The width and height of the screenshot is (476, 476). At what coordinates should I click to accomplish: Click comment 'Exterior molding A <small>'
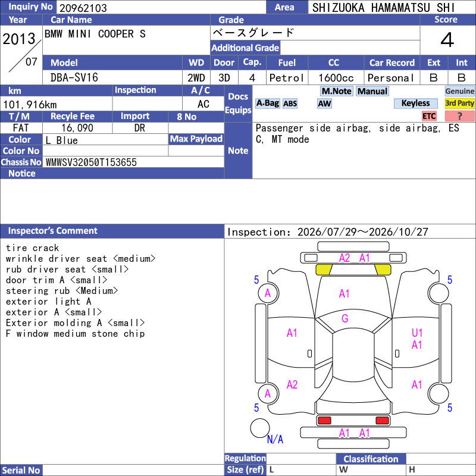(76, 322)
